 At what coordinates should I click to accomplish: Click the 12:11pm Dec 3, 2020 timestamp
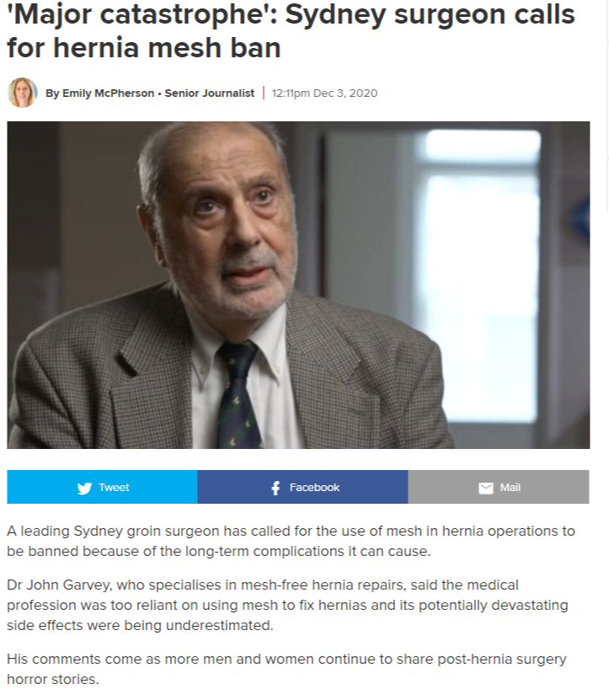[x=324, y=94]
